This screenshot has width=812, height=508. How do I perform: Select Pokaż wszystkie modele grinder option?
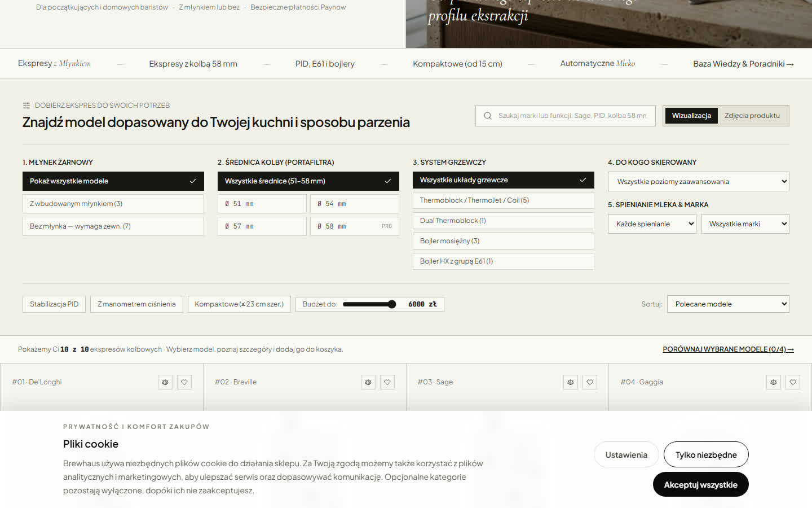113,181
